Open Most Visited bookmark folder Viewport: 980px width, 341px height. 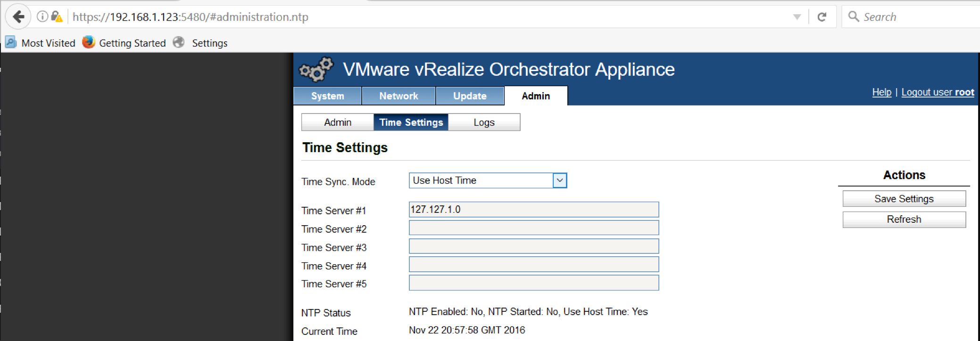(x=41, y=43)
